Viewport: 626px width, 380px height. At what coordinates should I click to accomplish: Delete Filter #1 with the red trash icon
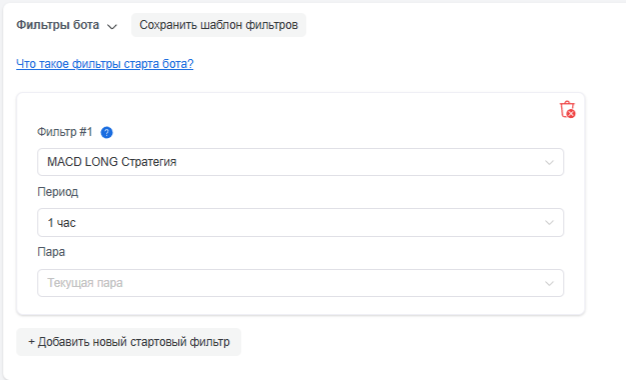567,109
